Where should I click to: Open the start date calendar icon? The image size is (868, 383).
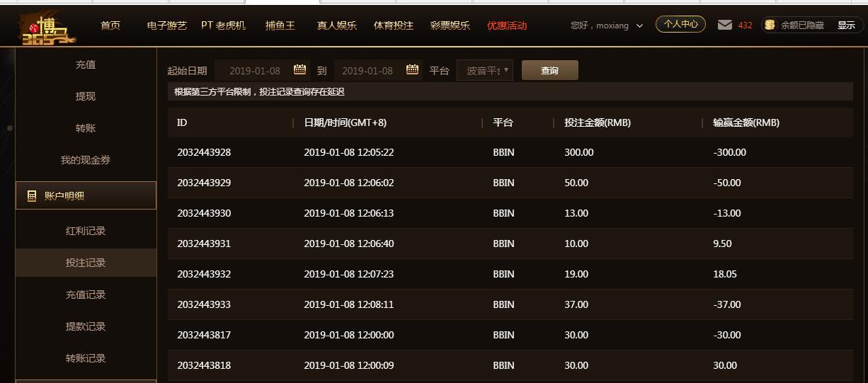299,69
